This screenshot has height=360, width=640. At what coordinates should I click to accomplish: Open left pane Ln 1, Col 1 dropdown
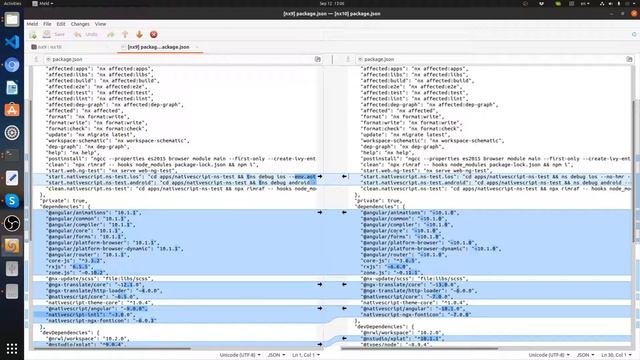coord(306,355)
